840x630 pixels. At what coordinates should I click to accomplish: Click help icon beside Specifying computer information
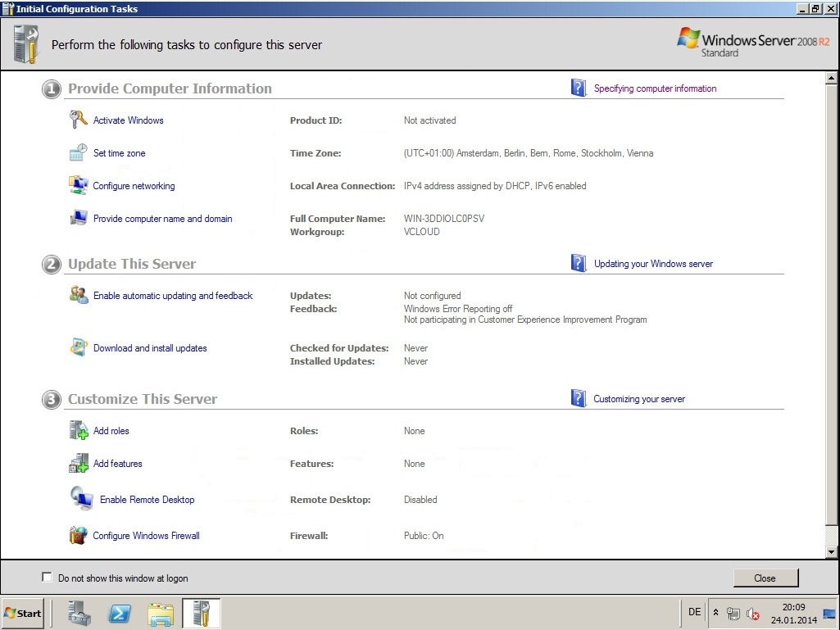[579, 88]
